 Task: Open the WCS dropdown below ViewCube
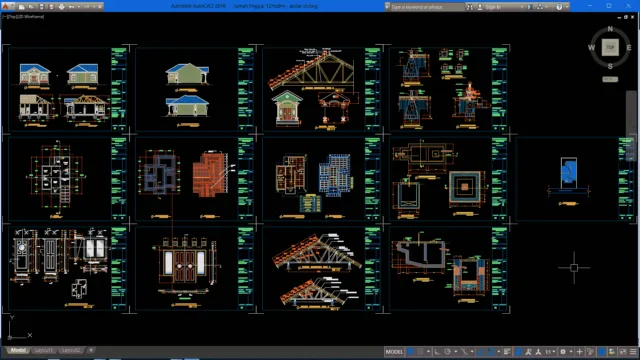point(610,79)
